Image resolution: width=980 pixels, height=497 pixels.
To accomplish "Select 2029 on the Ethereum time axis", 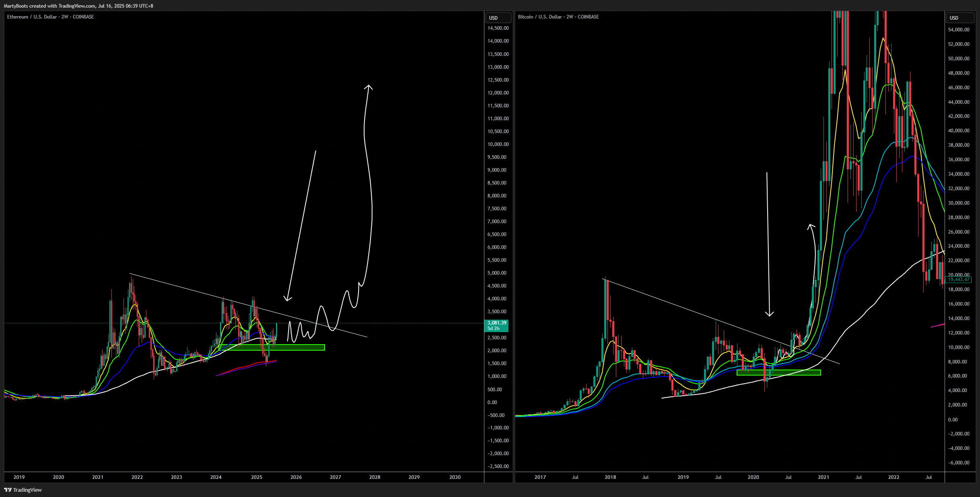I will pyautogui.click(x=414, y=477).
